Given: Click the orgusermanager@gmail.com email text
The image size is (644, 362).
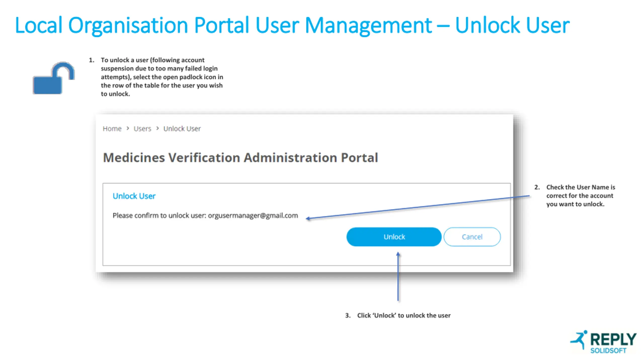Looking at the screenshot, I should tap(253, 215).
